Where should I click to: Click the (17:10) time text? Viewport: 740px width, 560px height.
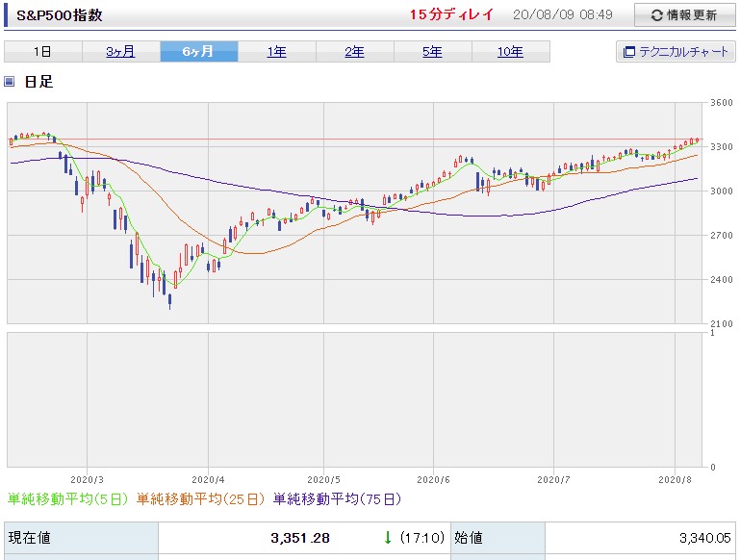pos(421,538)
